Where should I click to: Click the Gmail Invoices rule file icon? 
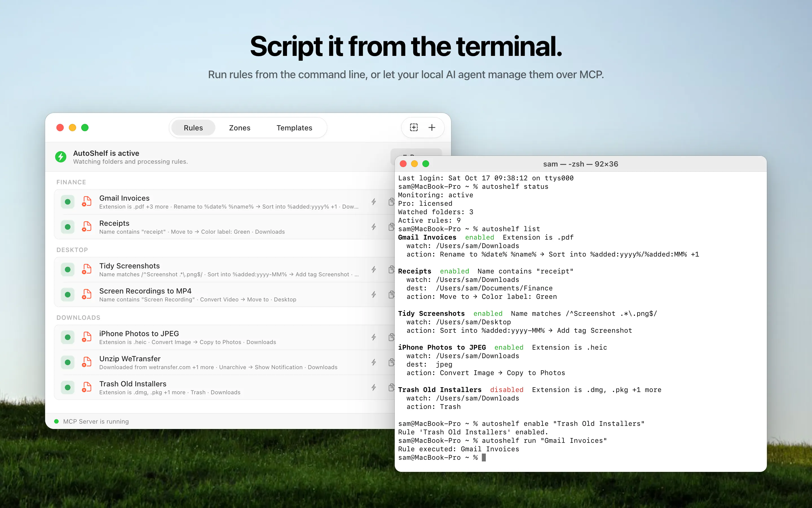point(87,202)
